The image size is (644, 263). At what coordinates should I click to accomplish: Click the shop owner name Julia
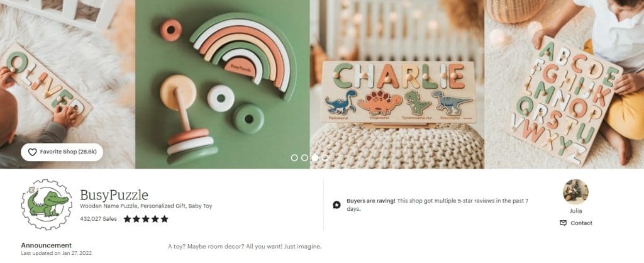click(x=575, y=211)
